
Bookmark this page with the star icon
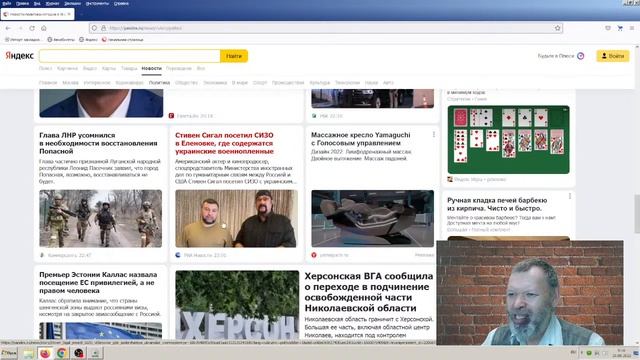[x=558, y=28]
